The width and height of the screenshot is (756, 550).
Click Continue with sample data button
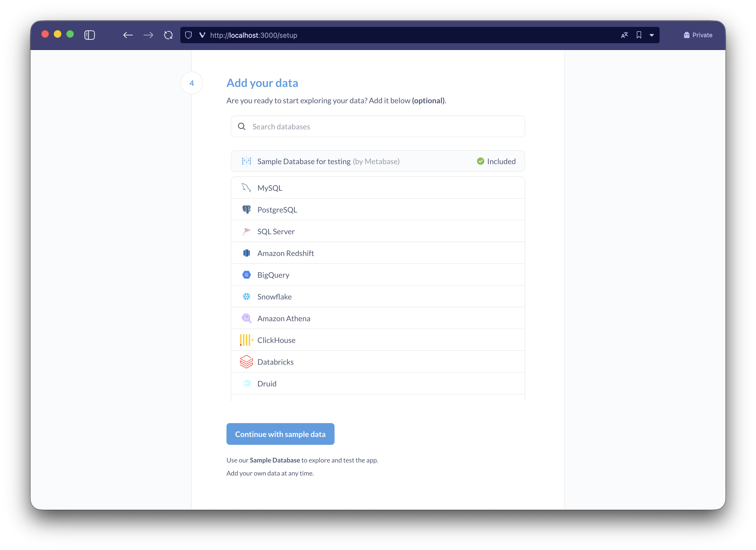280,434
